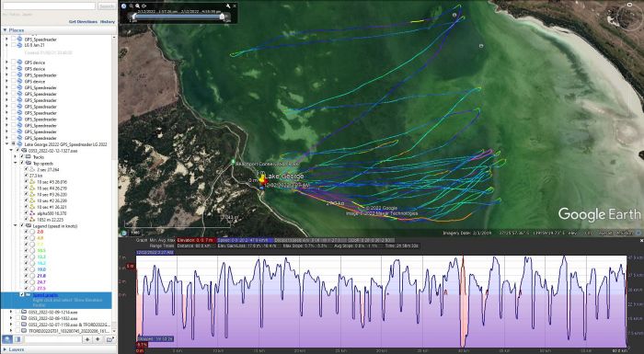Open time slider options wrench icon

(228, 6)
